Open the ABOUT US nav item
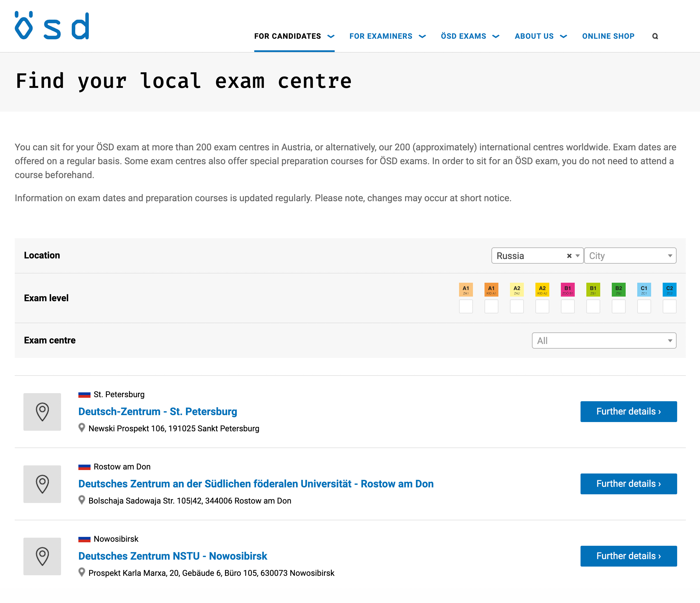The width and height of the screenshot is (700, 603). 534,36
